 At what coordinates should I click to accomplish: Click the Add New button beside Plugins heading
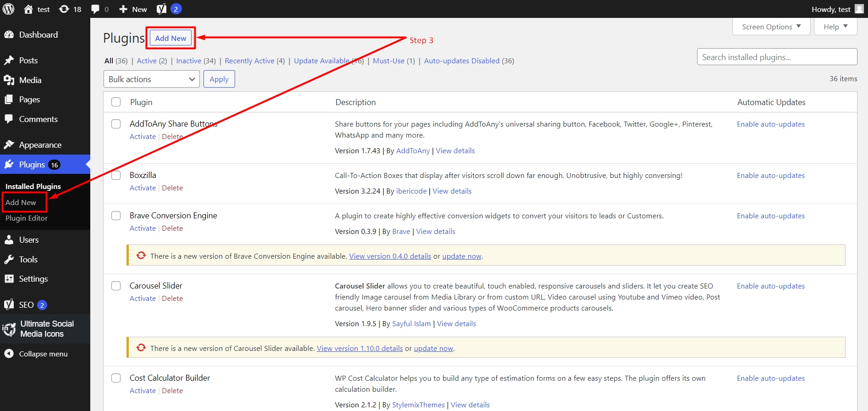point(170,38)
